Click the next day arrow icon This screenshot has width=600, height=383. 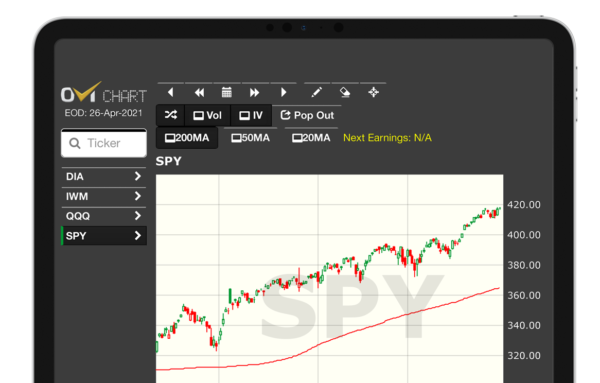(x=284, y=92)
